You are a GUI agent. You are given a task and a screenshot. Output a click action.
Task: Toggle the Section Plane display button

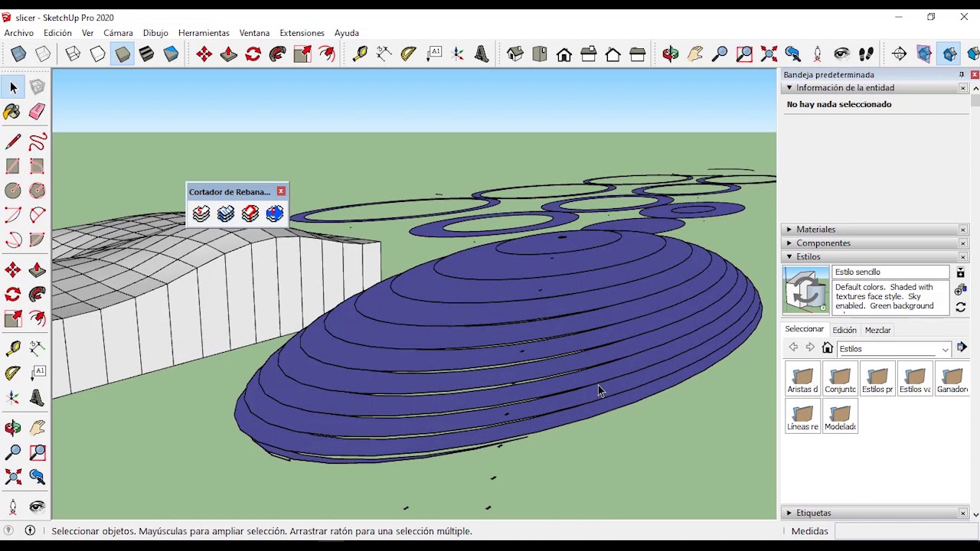pyautogui.click(x=924, y=54)
